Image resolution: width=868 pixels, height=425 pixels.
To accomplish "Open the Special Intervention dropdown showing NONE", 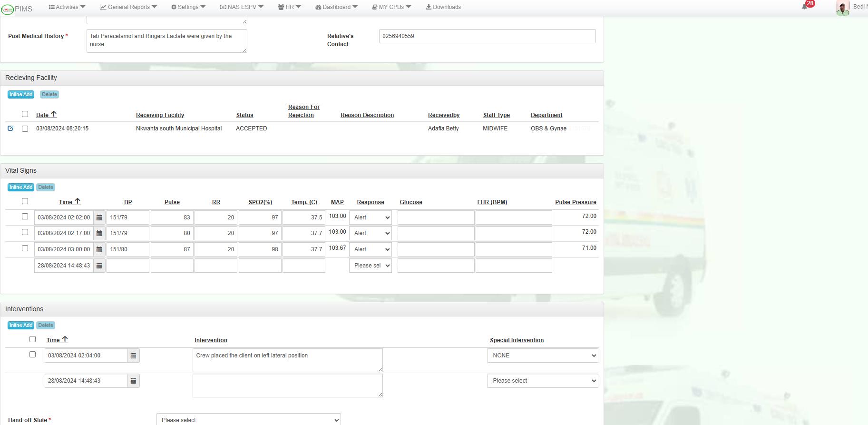I will [x=542, y=356].
